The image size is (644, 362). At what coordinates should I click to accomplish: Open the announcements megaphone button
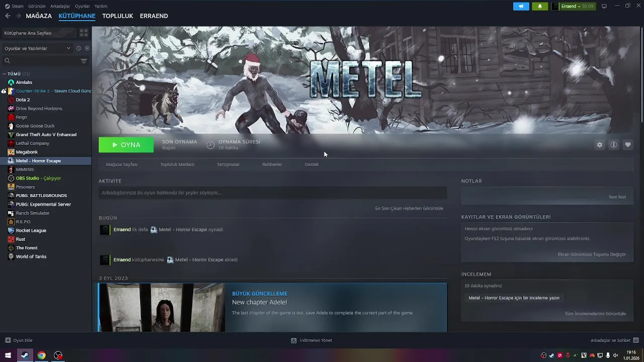pos(521,6)
